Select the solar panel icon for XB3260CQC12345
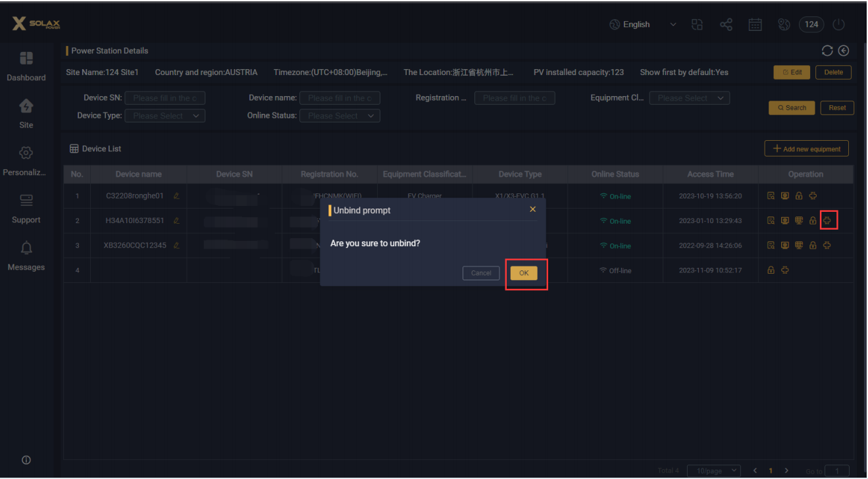The image size is (868, 479). pos(800,245)
